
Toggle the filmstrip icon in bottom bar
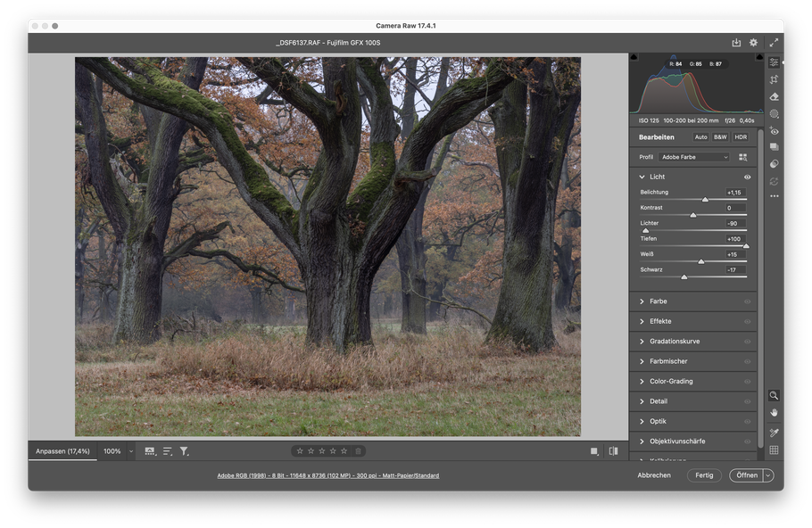click(150, 451)
